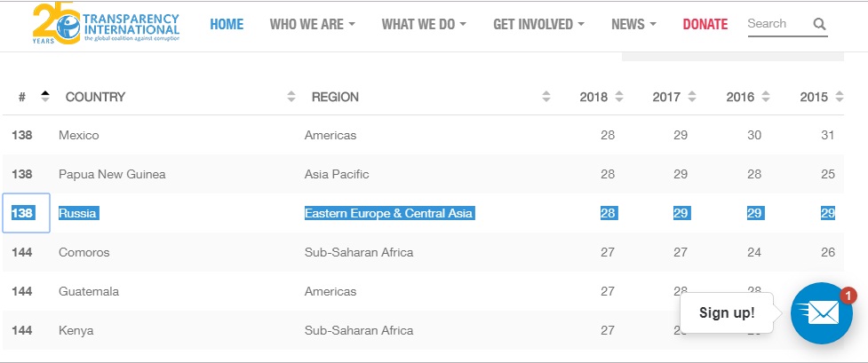The image size is (868, 363).
Task: Open the envelope sign-up chat icon
Action: pyautogui.click(x=822, y=313)
